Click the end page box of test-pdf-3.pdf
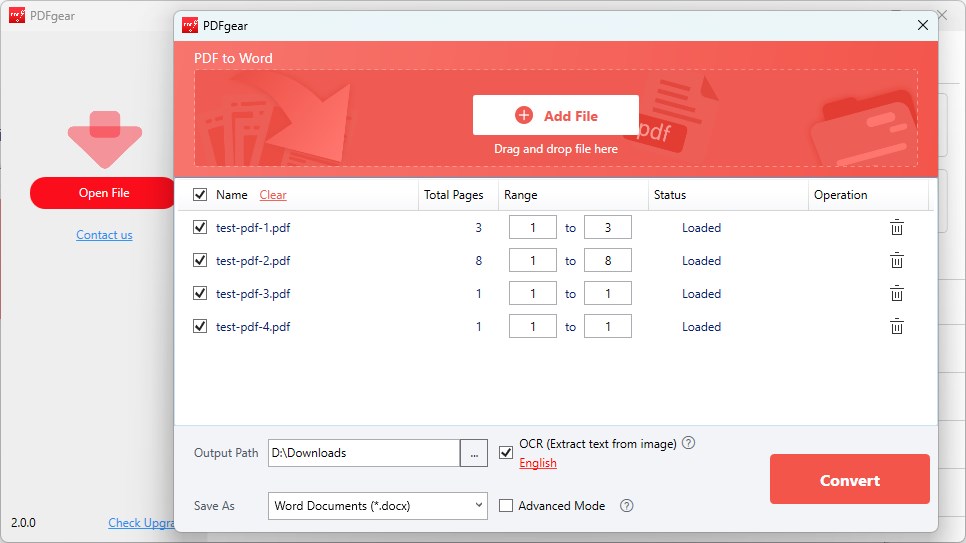The image size is (966, 543). (608, 293)
